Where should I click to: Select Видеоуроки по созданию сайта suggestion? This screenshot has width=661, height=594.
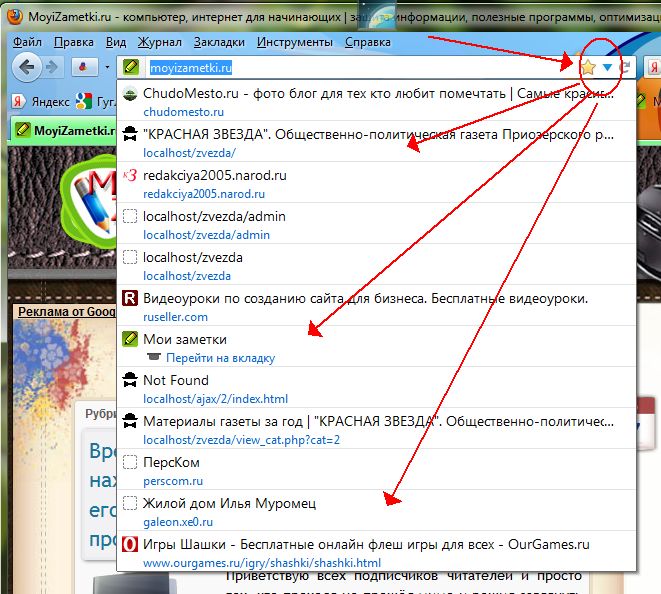click(x=377, y=306)
